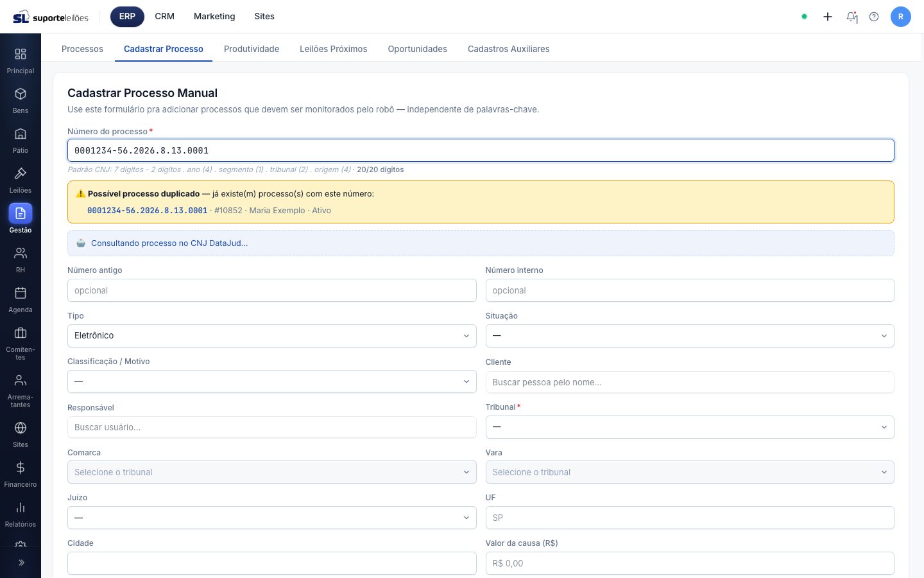Screen dimensions: 924x578
Task: Click the UF input field
Action: [690, 518]
